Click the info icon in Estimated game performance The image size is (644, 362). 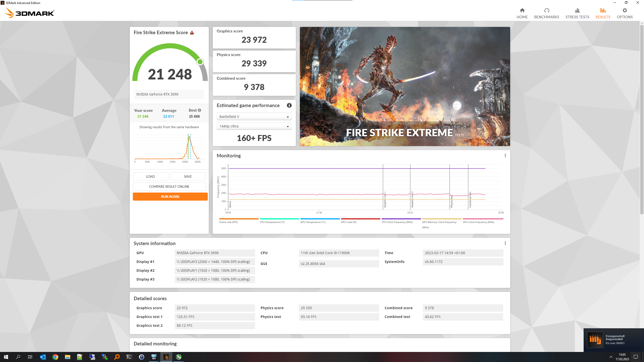[x=289, y=105]
